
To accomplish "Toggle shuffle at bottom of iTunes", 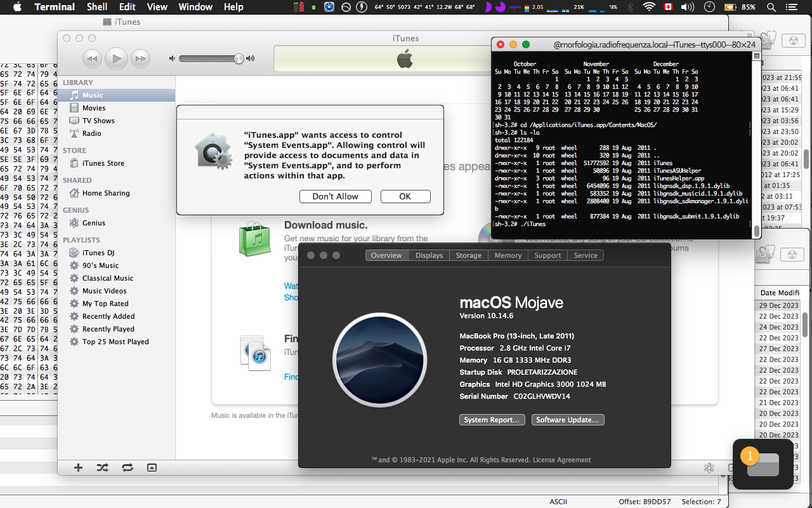I will click(102, 467).
